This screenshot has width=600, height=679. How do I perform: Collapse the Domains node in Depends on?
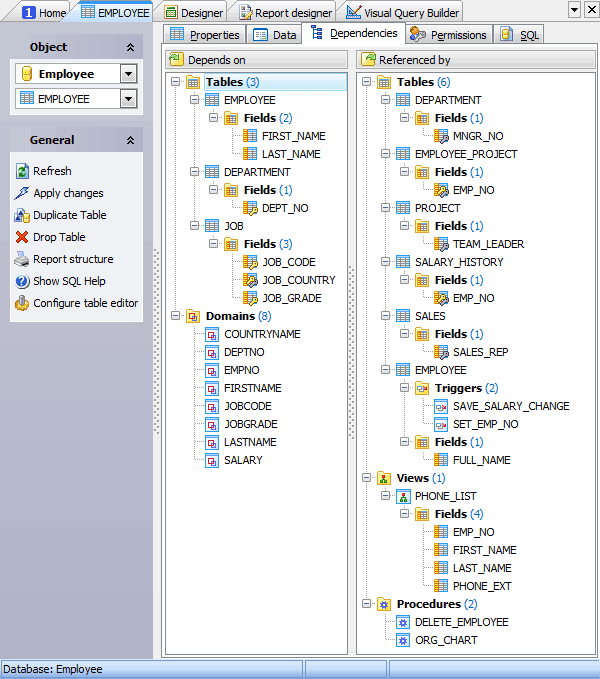pos(176,316)
